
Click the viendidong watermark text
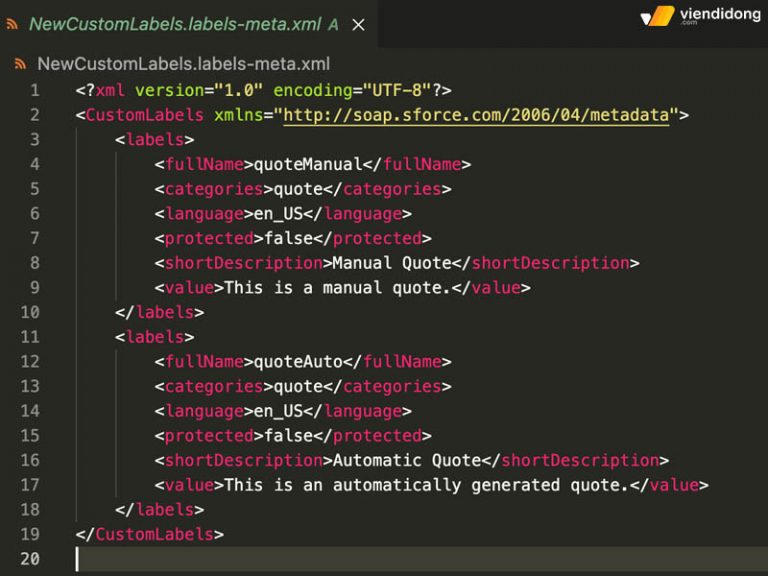click(718, 14)
